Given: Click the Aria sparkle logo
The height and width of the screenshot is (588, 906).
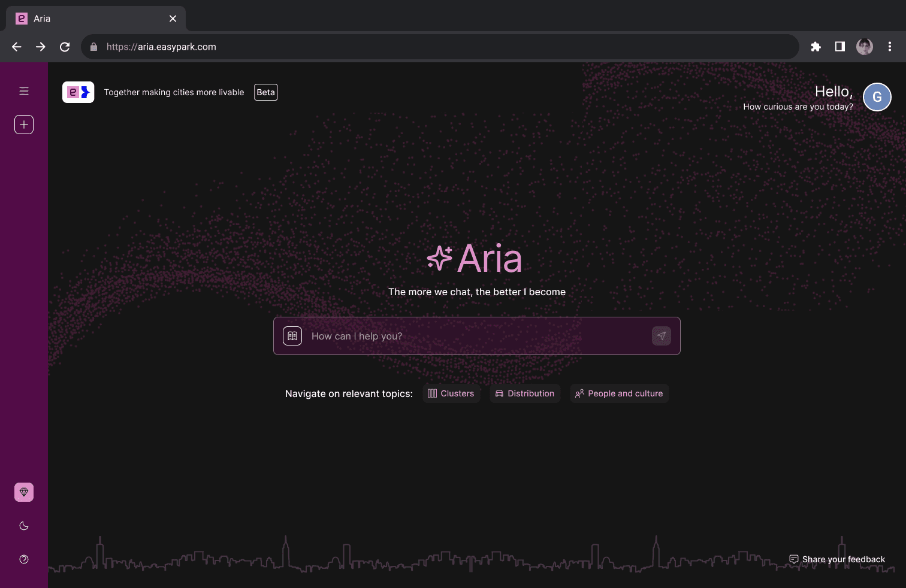Looking at the screenshot, I should pos(474,258).
